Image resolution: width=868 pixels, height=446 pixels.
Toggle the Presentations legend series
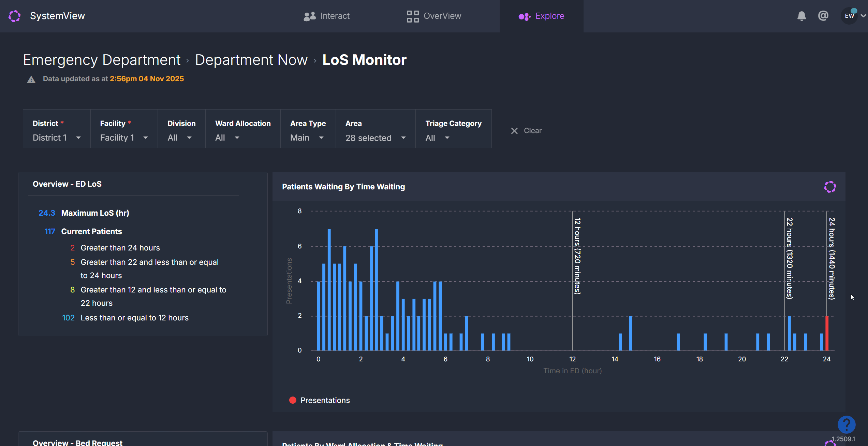320,400
